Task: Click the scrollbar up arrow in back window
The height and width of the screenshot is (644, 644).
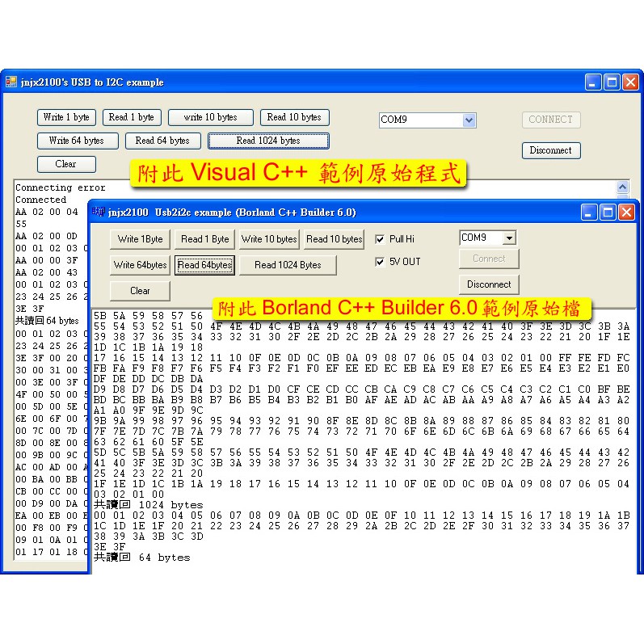Action: pyautogui.click(x=622, y=187)
